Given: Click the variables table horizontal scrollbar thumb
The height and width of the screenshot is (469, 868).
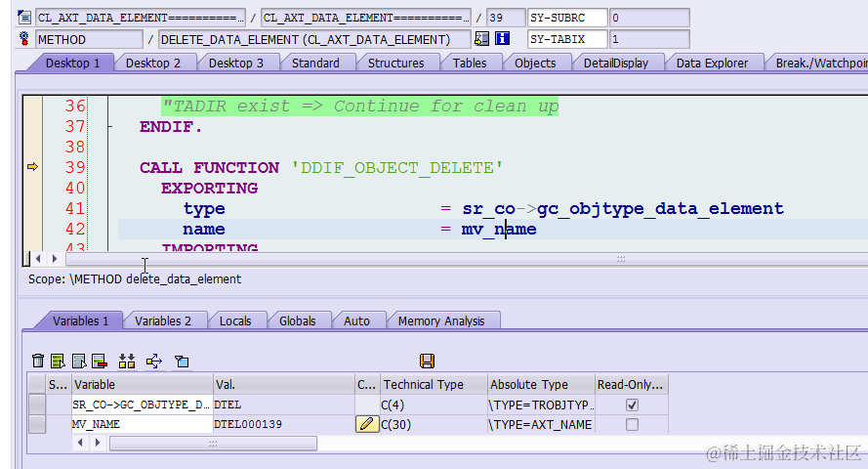Looking at the screenshot, I should pyautogui.click(x=213, y=443).
